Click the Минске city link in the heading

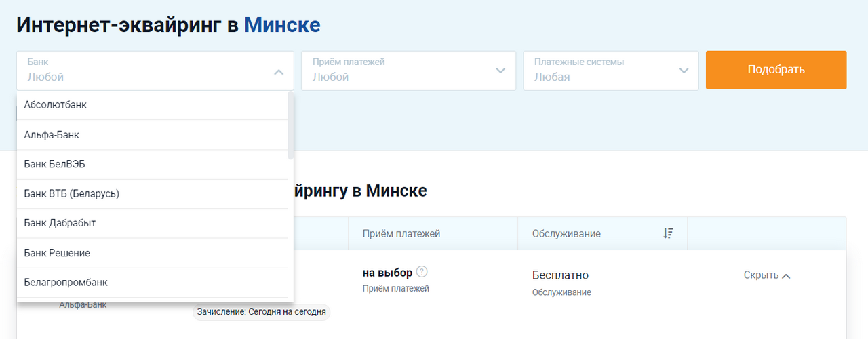click(x=282, y=25)
